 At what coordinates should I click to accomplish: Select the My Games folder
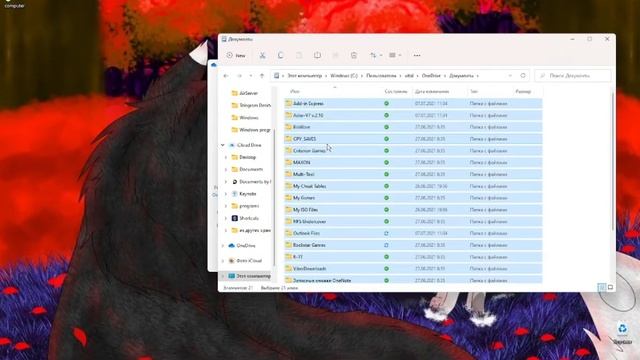[x=413, y=198]
